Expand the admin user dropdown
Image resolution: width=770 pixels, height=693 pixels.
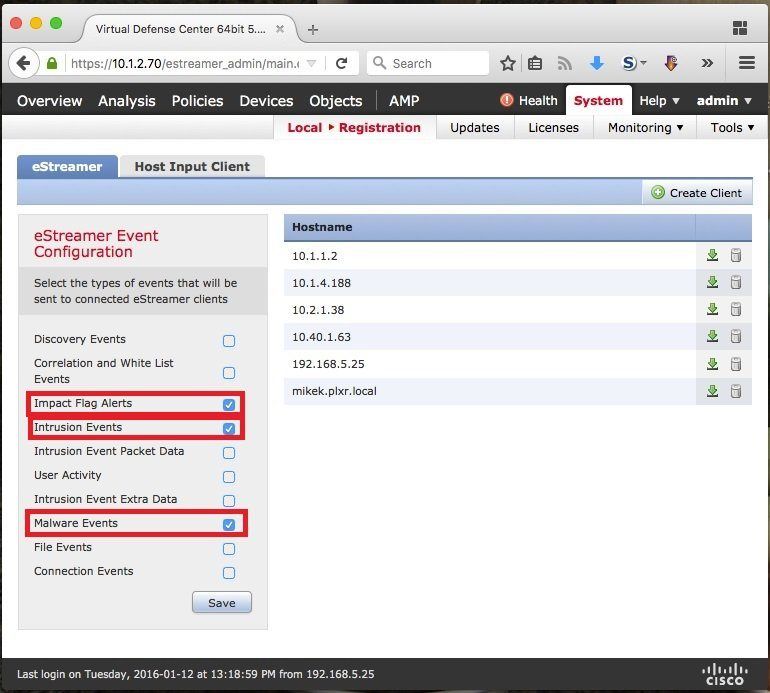(x=724, y=101)
